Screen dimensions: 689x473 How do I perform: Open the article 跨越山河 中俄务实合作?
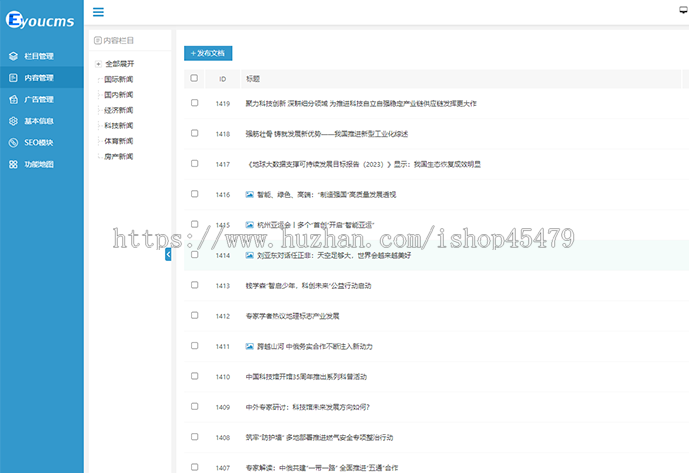pos(315,346)
